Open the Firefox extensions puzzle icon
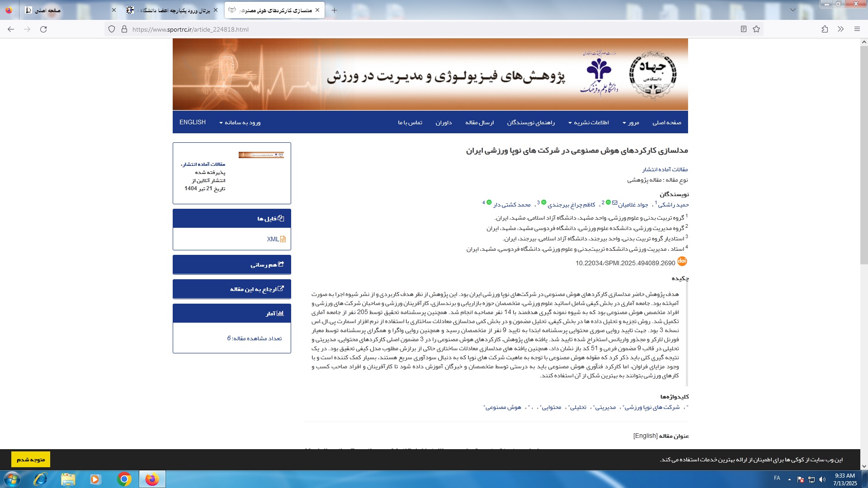 (x=825, y=29)
